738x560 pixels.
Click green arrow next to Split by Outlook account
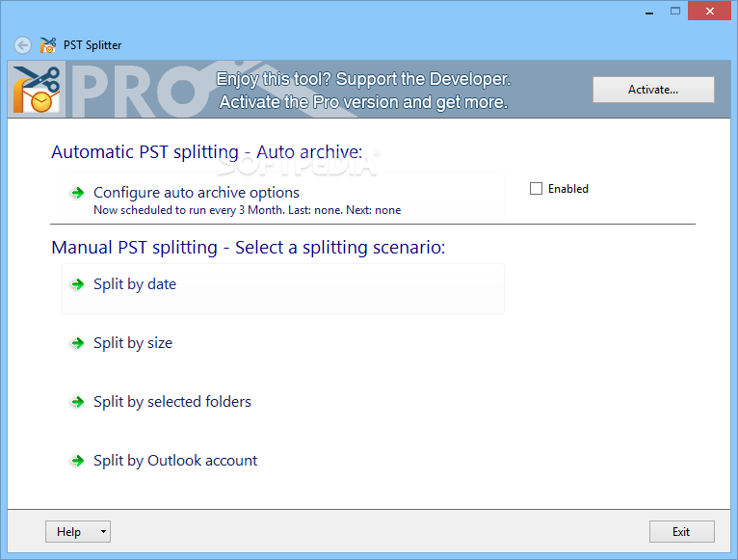pyautogui.click(x=78, y=461)
